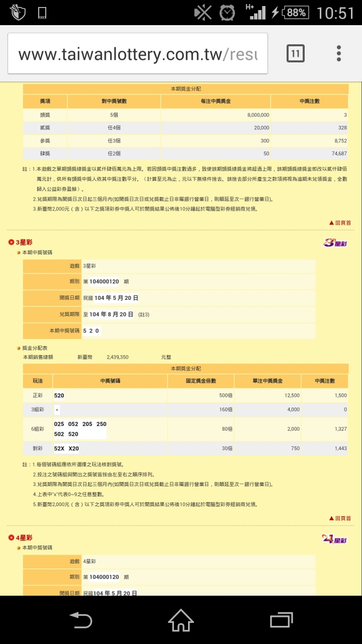Viewport: 362px width, 644px height.
Task: Tap the 500倍 multiplier cell
Action: (201, 395)
